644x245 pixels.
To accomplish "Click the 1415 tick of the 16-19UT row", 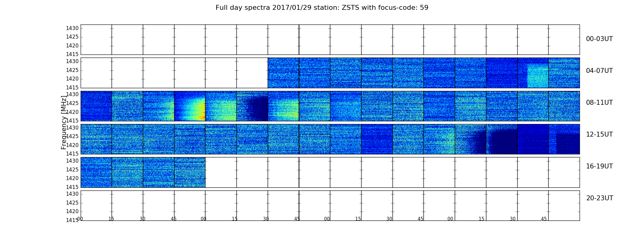I will [72, 187].
